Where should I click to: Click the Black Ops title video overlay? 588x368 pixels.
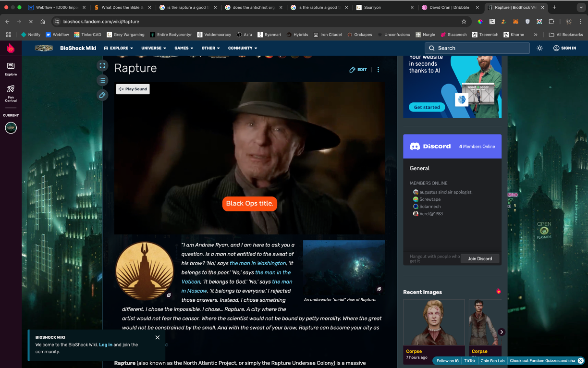(250, 204)
